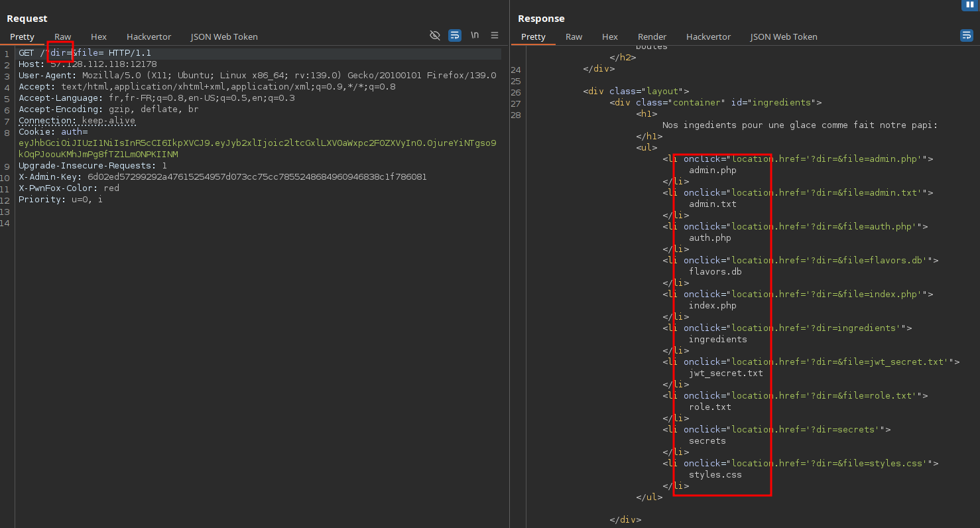Viewport: 980px width, 528px height.
Task: Switch Request view to Raw tab
Action: tap(63, 36)
